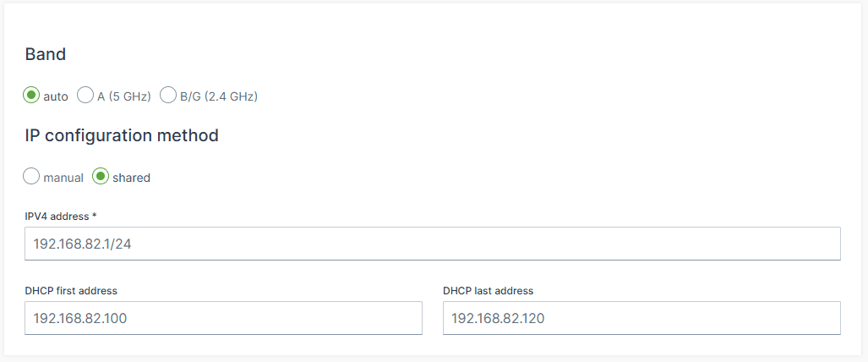Click the "auto" label text
Image resolution: width=868 pixels, height=362 pixels.
56,96
